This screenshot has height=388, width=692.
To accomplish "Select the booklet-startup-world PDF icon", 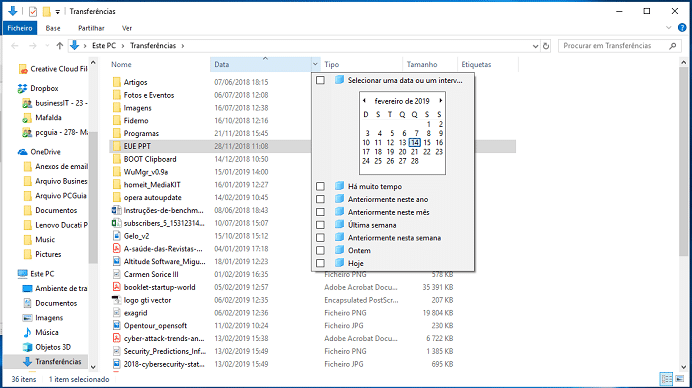I will click(117, 287).
